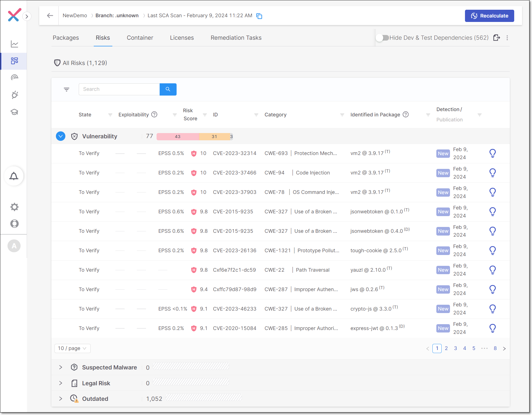Viewport: 532px width, 415px height.
Task: Open the analytics chart icon in sidebar
Action: coord(14,44)
